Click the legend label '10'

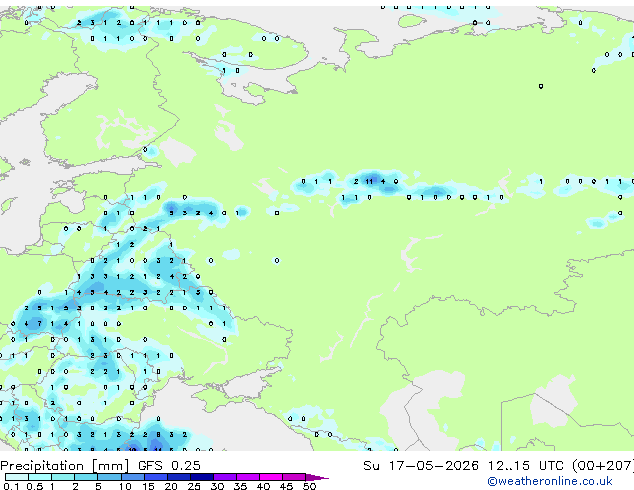coord(125,486)
